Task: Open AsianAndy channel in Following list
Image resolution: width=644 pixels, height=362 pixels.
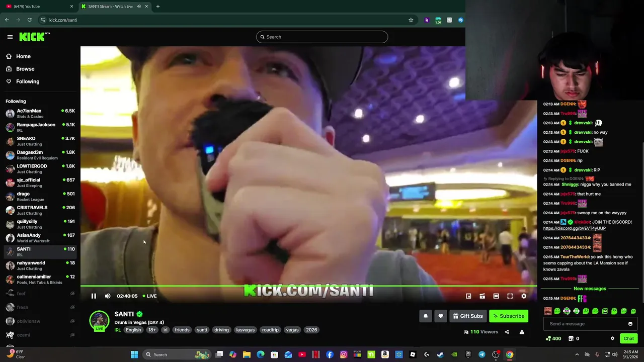Action: tap(40, 238)
